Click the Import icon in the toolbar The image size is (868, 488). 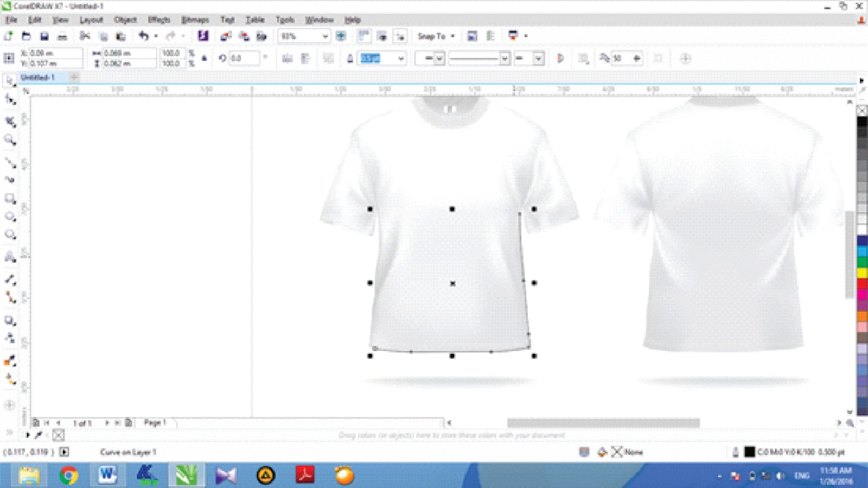pos(226,36)
